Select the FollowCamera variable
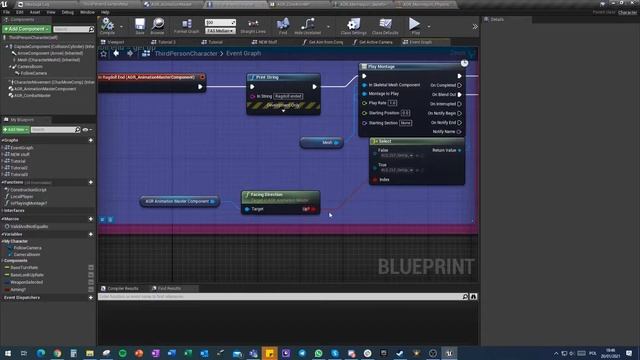Screen dimensions: 640x360 [27, 248]
